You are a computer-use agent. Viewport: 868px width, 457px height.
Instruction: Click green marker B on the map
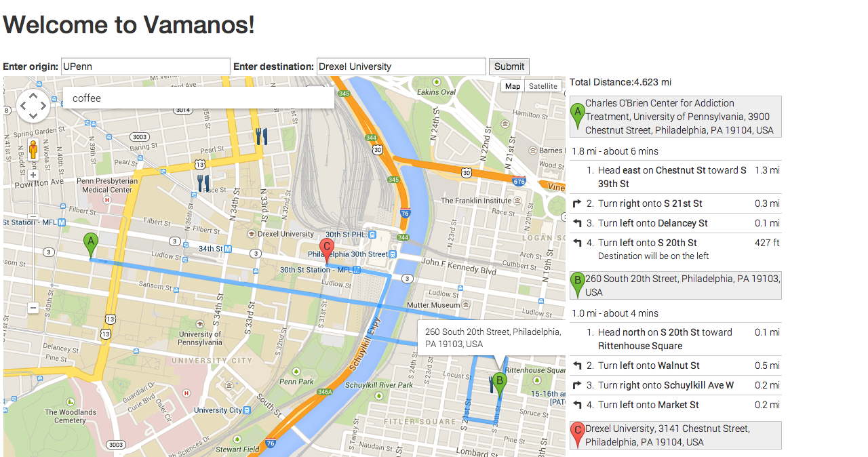(x=500, y=385)
